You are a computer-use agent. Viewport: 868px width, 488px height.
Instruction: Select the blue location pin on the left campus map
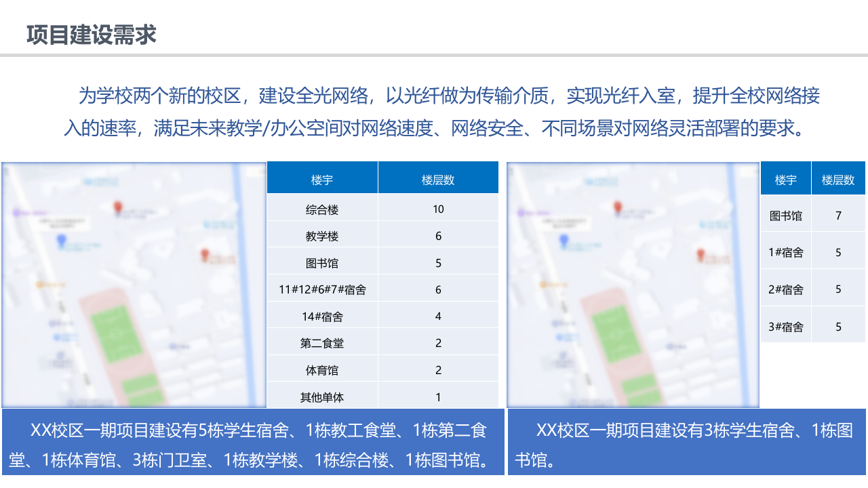(62, 241)
